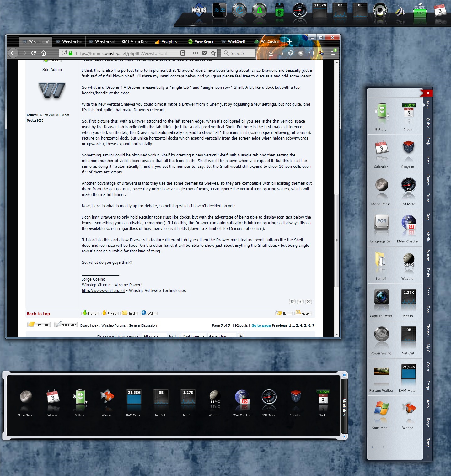Go to the Previous page link

point(279,325)
